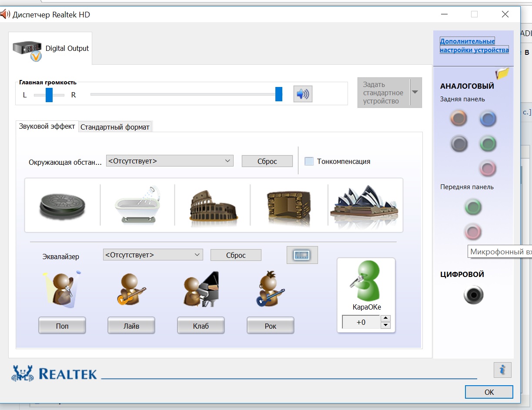Screen dimensions: 532x410
Task: Expand the Задать стандартное устройство arrow
Action: (415, 93)
